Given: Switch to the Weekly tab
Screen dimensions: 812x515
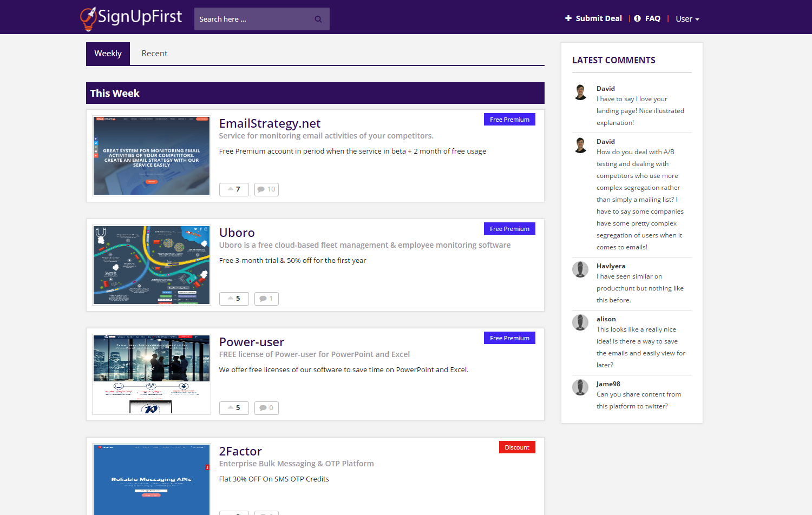Looking at the screenshot, I should click(x=108, y=54).
